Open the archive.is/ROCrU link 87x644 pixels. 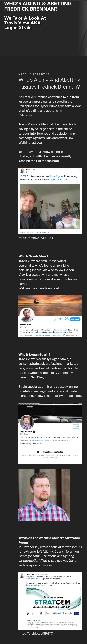click(x=35, y=238)
